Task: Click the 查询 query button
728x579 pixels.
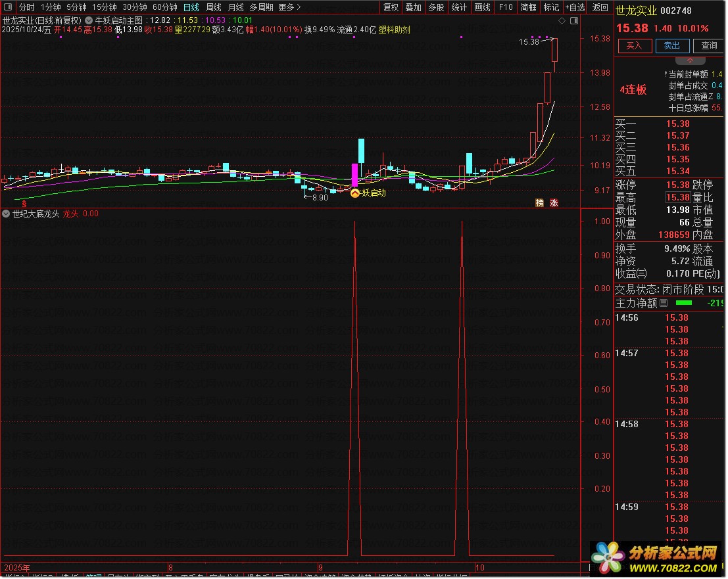Action: coord(709,45)
